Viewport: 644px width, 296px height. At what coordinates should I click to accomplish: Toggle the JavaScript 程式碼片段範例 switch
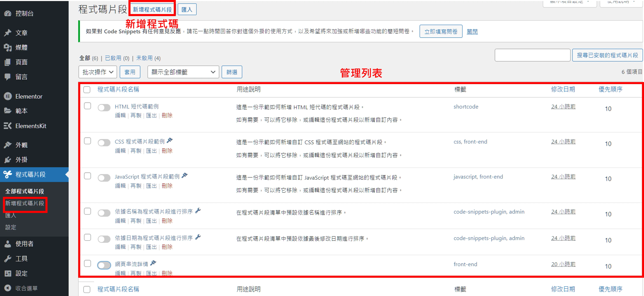coord(104,178)
